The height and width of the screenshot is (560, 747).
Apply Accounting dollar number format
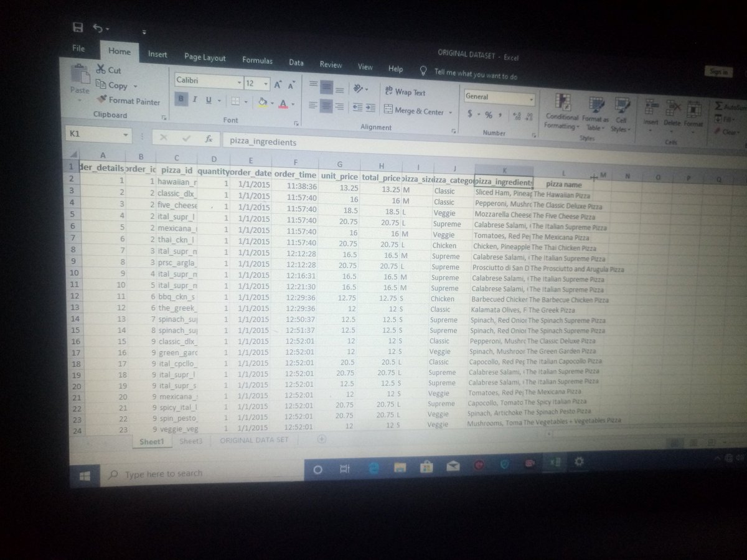[x=470, y=114]
